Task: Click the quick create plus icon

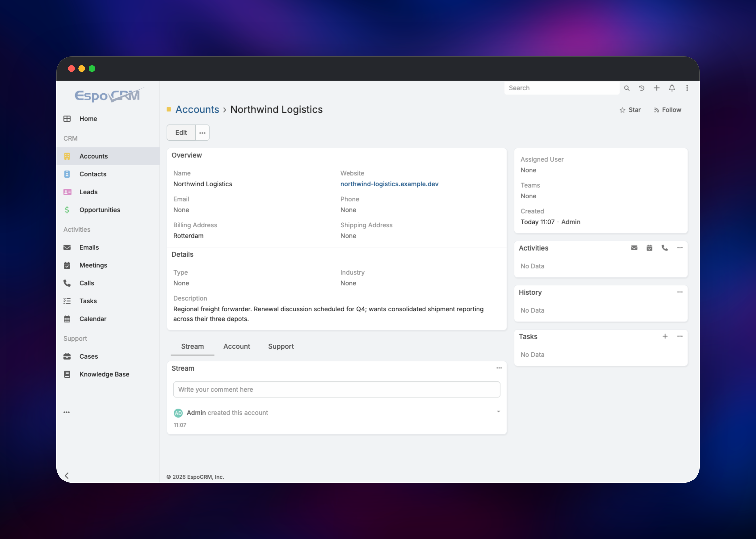Action: [x=657, y=88]
